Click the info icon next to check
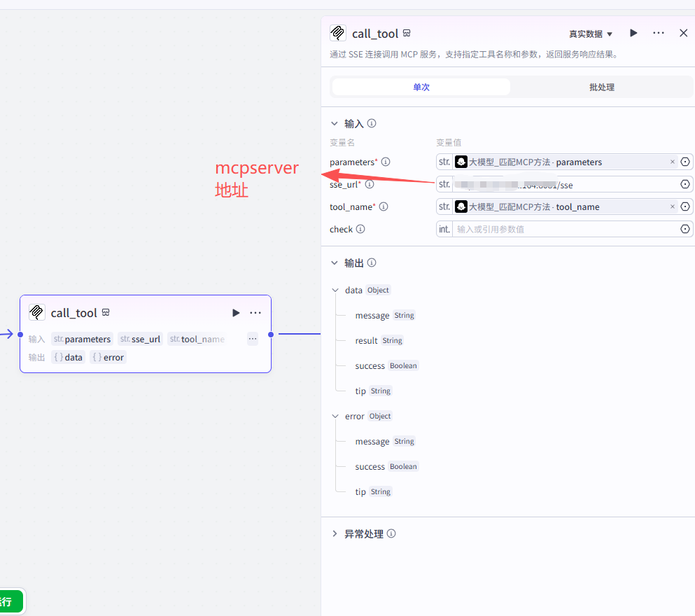 [x=360, y=229]
